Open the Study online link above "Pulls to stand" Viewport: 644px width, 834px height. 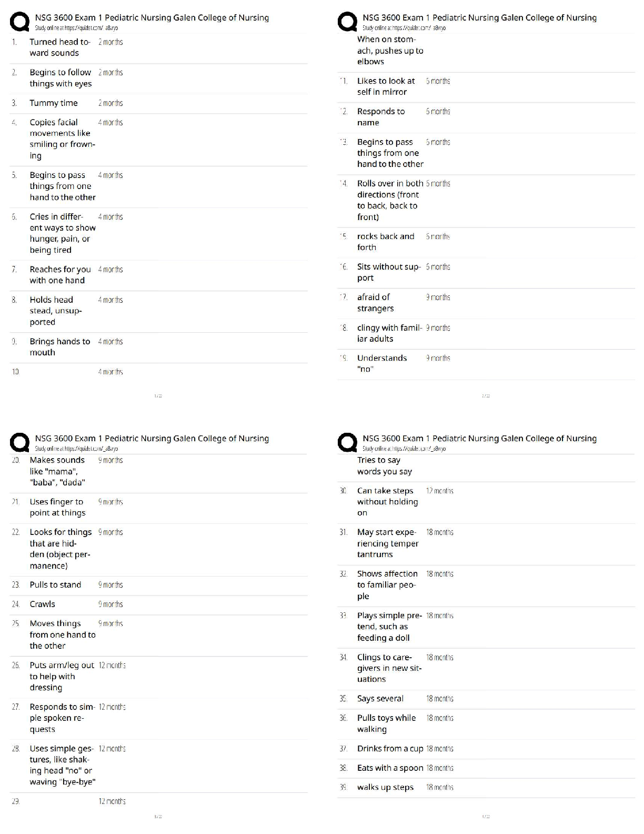(x=76, y=449)
